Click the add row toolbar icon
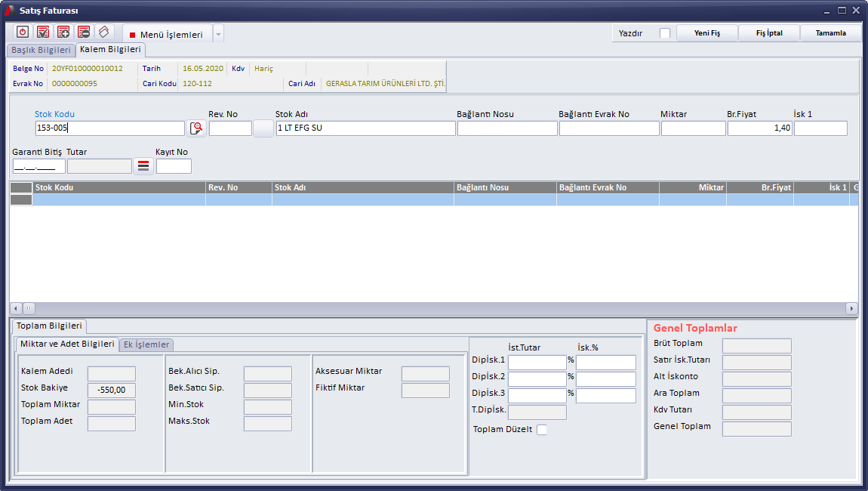Screen dimensions: 868x491 tap(63, 32)
